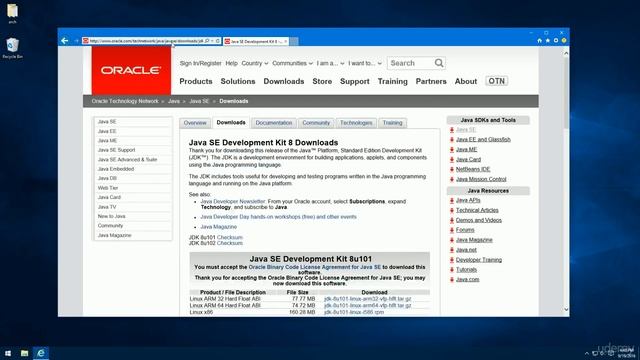Screen dimensions: 640x360
Task: Download jdk-8u101-linux-arm64-vfp-hflt.tar.gz
Action: pyautogui.click(x=367, y=305)
